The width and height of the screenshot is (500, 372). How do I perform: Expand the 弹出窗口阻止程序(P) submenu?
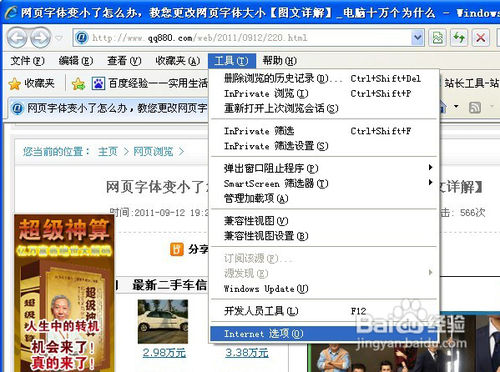click(x=323, y=168)
